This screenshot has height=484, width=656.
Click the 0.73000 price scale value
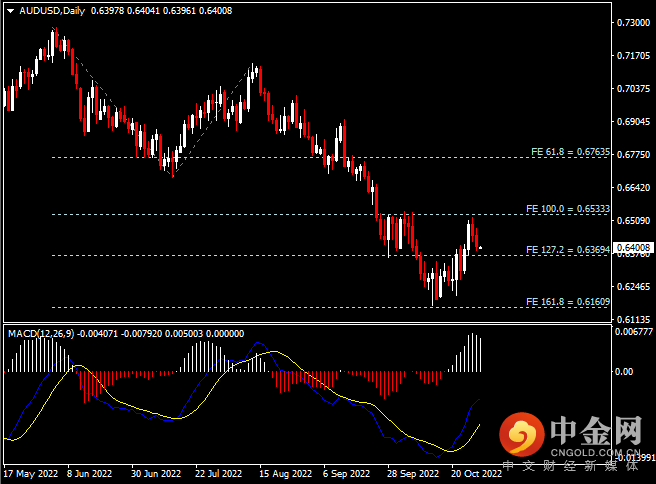(x=633, y=23)
